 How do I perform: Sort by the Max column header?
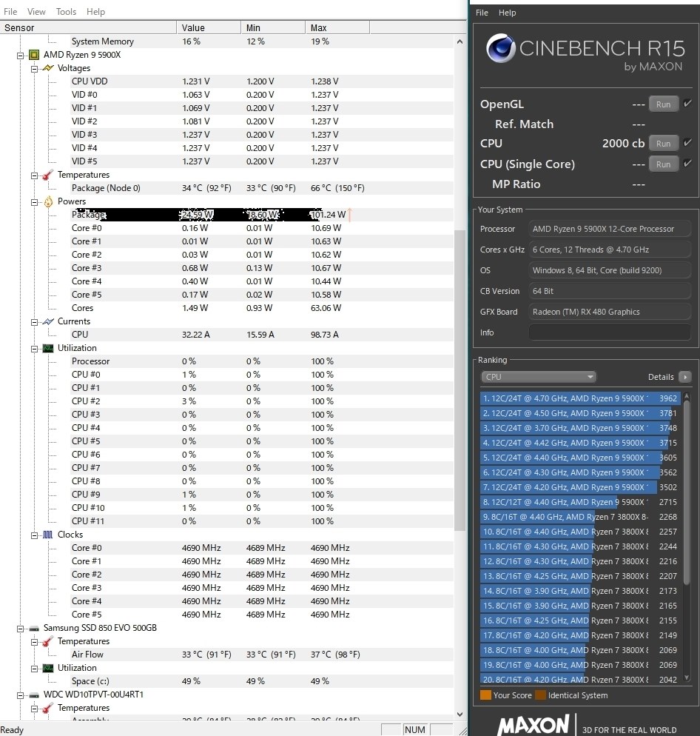(x=337, y=27)
